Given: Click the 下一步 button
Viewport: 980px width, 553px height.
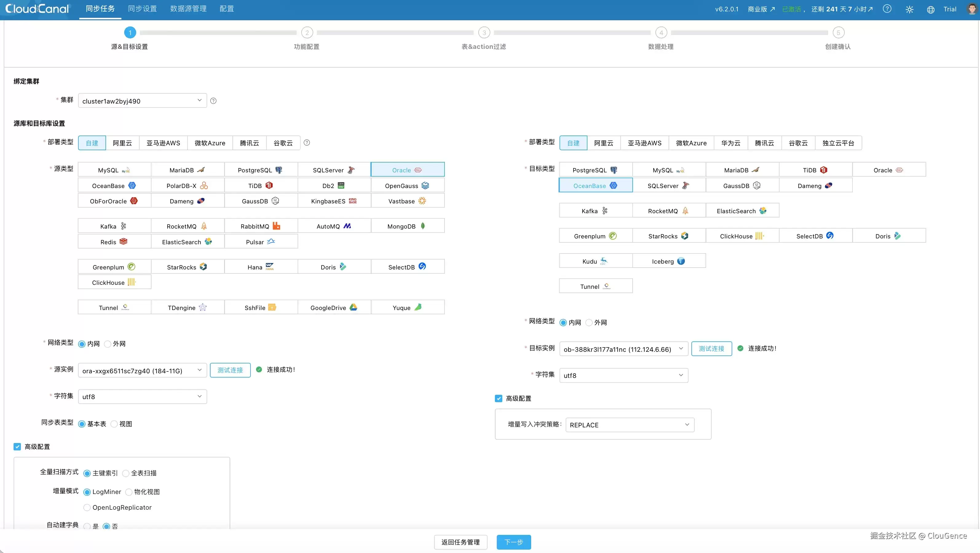Looking at the screenshot, I should click(514, 542).
